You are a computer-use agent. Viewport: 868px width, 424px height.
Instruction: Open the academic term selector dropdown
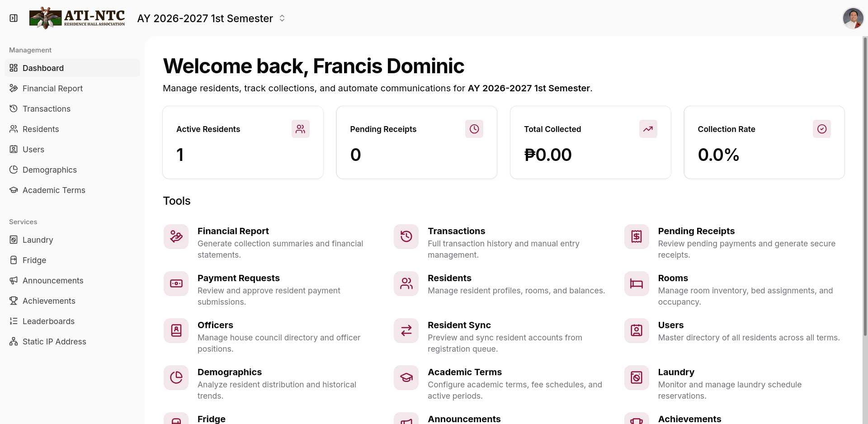pos(211,18)
